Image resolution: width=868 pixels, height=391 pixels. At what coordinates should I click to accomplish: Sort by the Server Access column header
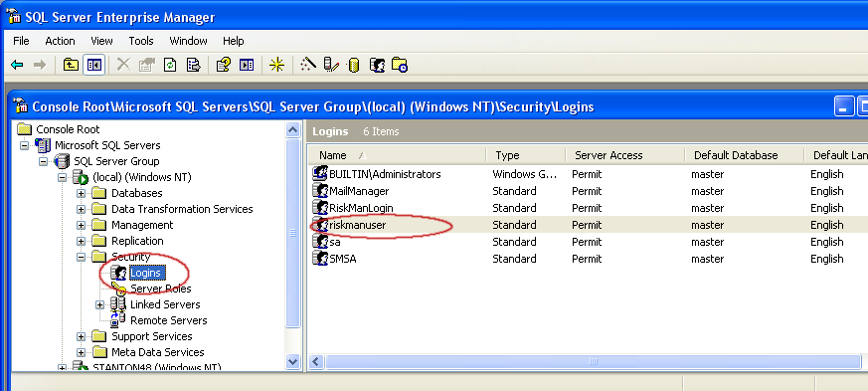click(x=625, y=155)
